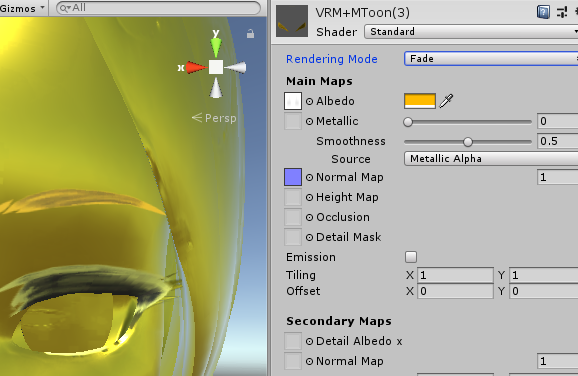Viewport: 578px width, 376px height.
Task: Open the material help reference icon
Action: tap(543, 12)
